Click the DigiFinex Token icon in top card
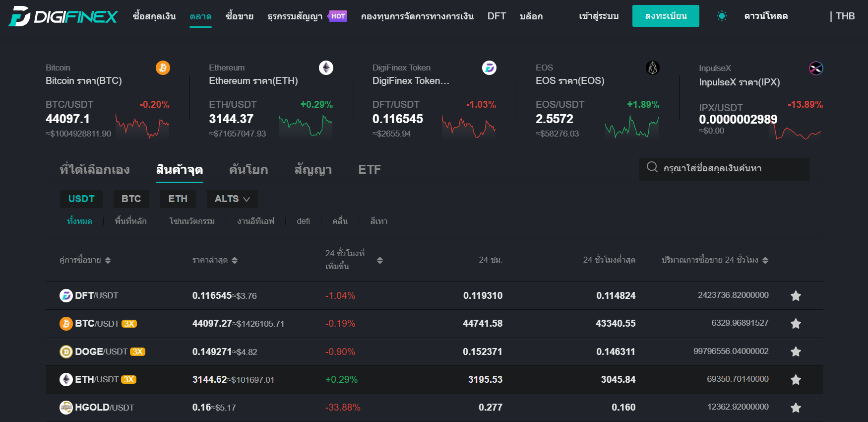868x422 pixels. 489,68
